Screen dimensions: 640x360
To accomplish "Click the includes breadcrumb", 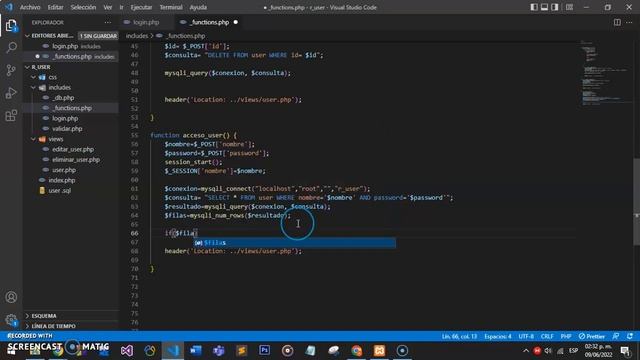I will (137, 36).
